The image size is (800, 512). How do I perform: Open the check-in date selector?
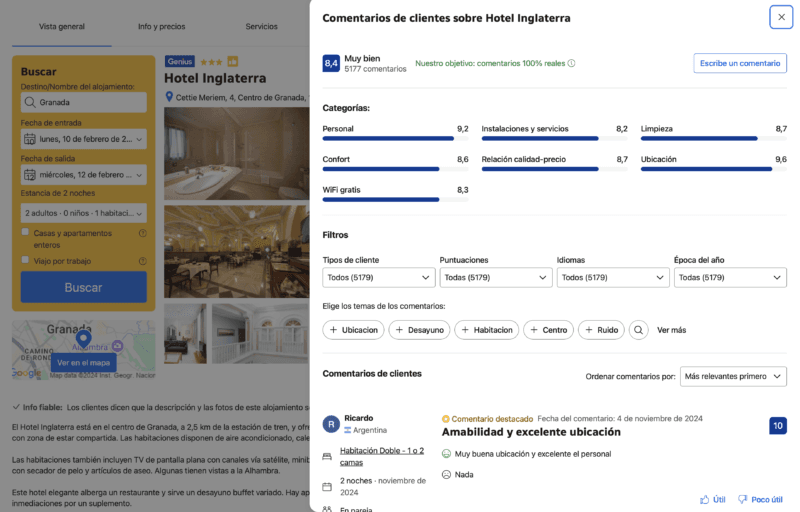coord(84,139)
